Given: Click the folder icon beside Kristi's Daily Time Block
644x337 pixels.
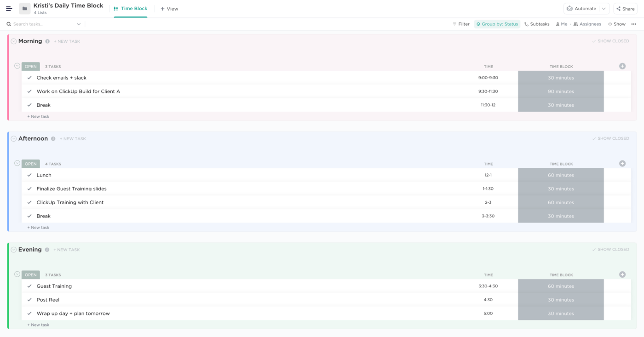Looking at the screenshot, I should pyautogui.click(x=25, y=9).
